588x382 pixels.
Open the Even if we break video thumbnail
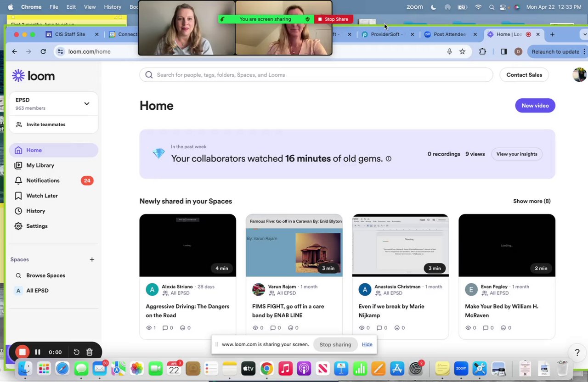click(401, 245)
